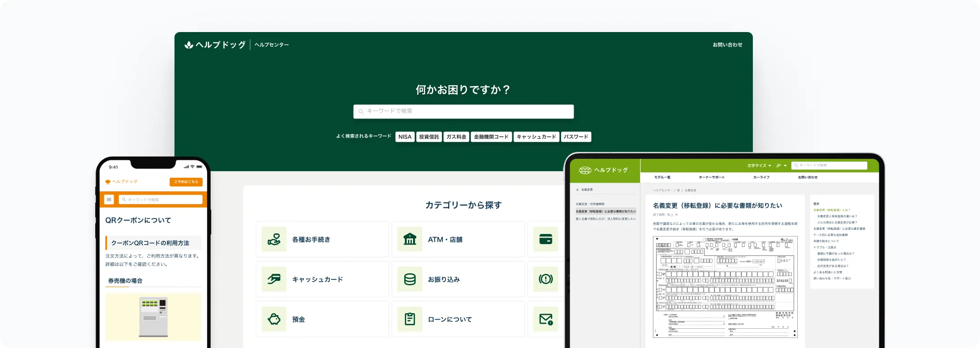The width and height of the screenshot is (980, 348).
Task: Open the 文字サイズ dropdown on the tablet
Action: 759,166
